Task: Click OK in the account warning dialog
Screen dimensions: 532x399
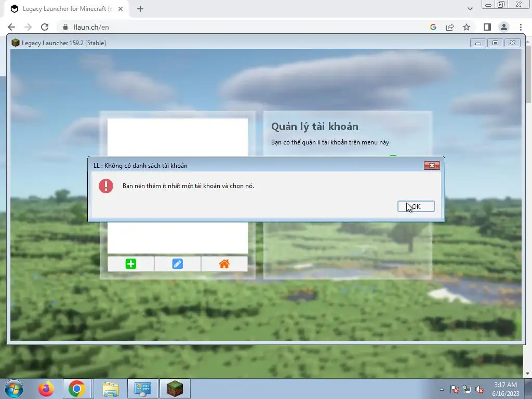Action: coord(416,206)
